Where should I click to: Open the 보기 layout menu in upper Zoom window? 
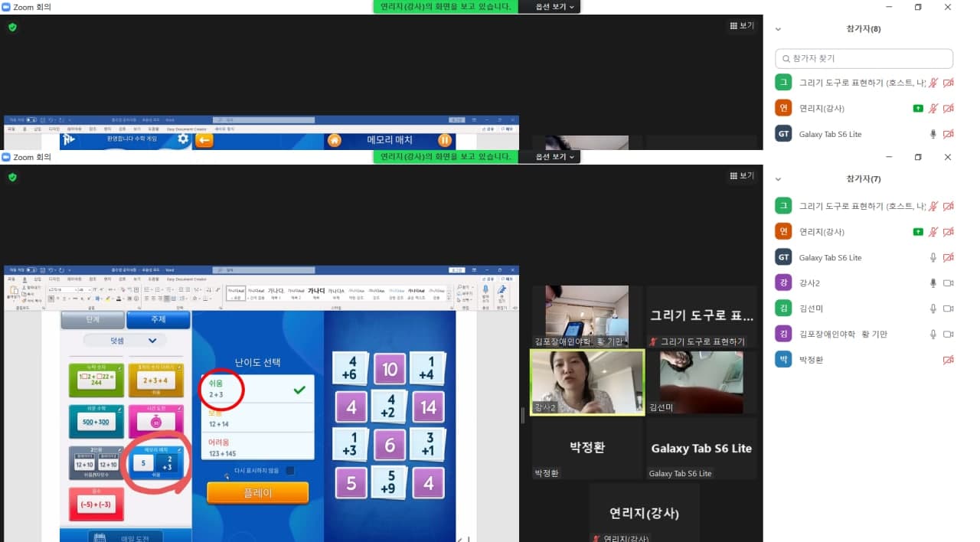coord(741,26)
